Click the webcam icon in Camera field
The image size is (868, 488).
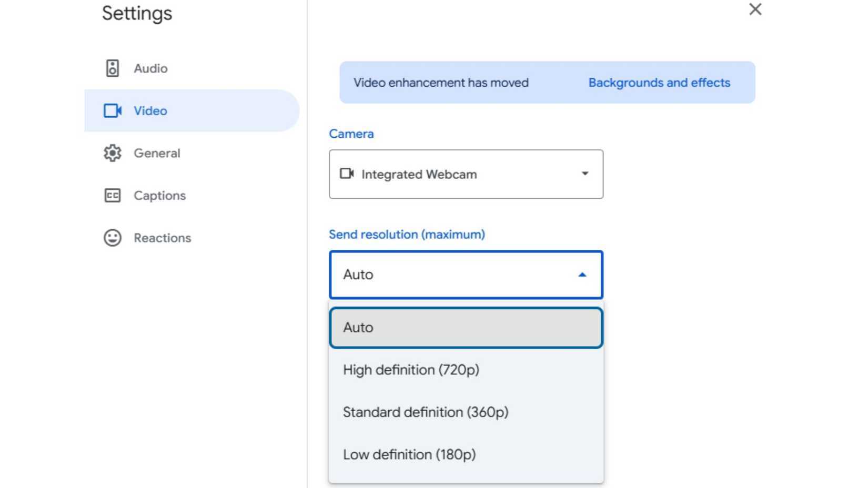(347, 174)
